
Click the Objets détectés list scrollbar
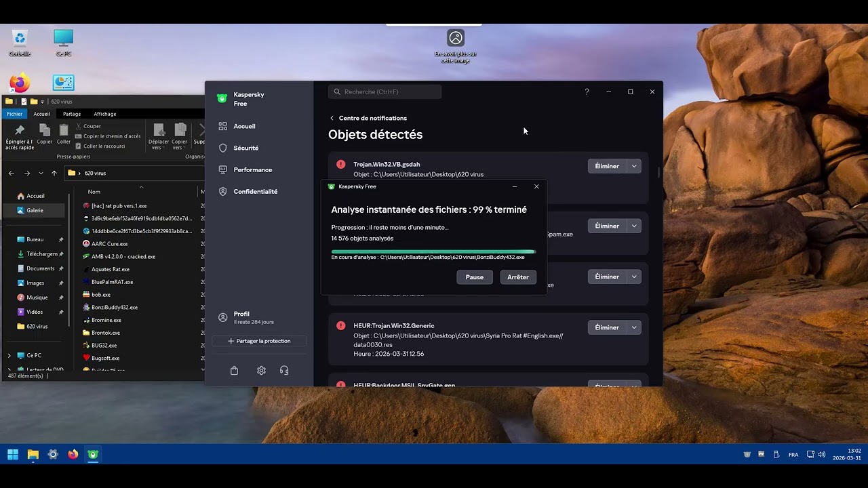tap(658, 171)
